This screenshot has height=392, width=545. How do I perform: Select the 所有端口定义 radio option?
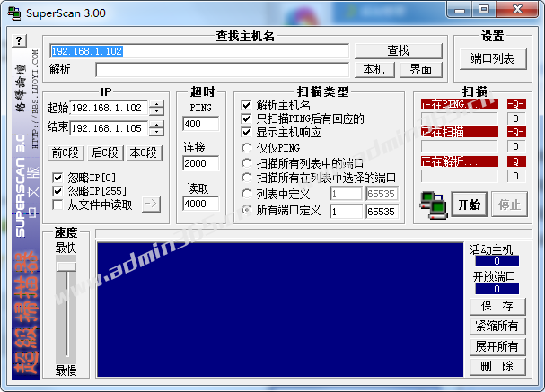246,210
